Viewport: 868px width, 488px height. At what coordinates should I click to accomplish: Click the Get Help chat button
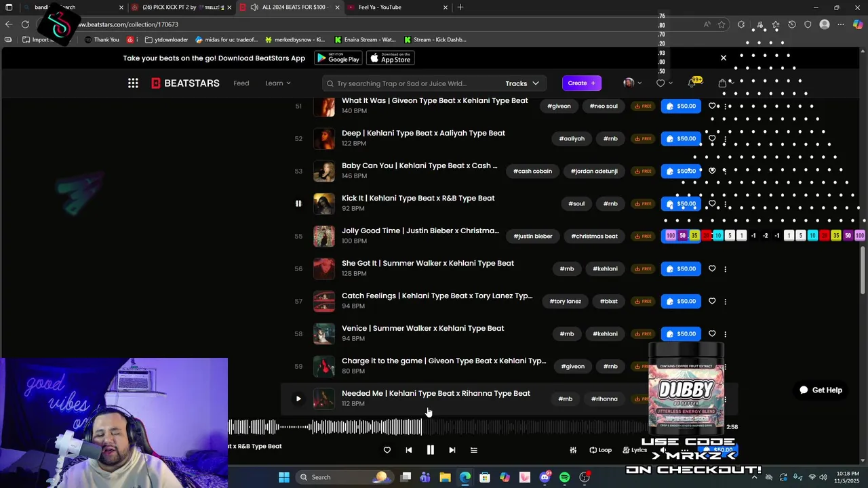pos(821,390)
